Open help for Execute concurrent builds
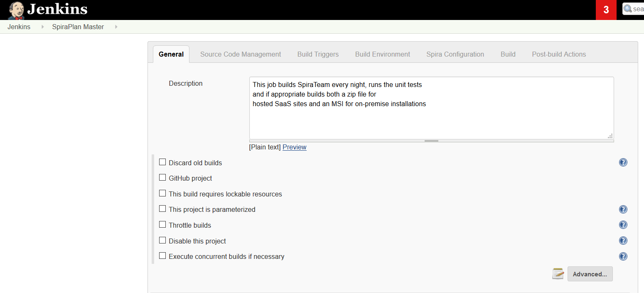The height and width of the screenshot is (293, 644). click(623, 256)
